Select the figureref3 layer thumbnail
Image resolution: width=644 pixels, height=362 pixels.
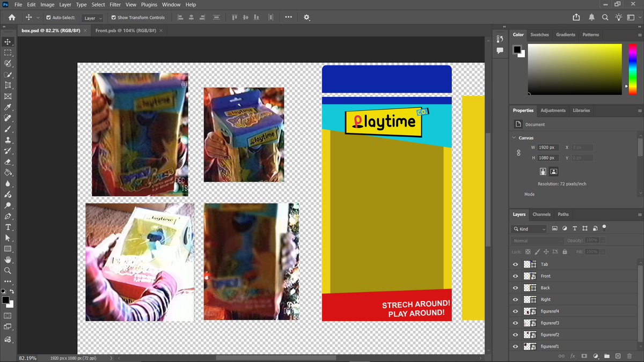(x=530, y=323)
